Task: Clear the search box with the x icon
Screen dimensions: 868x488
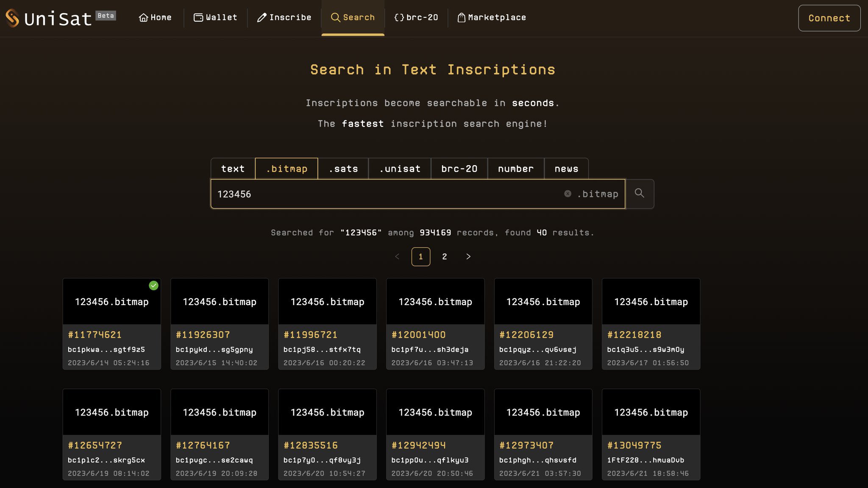Action: pos(567,194)
